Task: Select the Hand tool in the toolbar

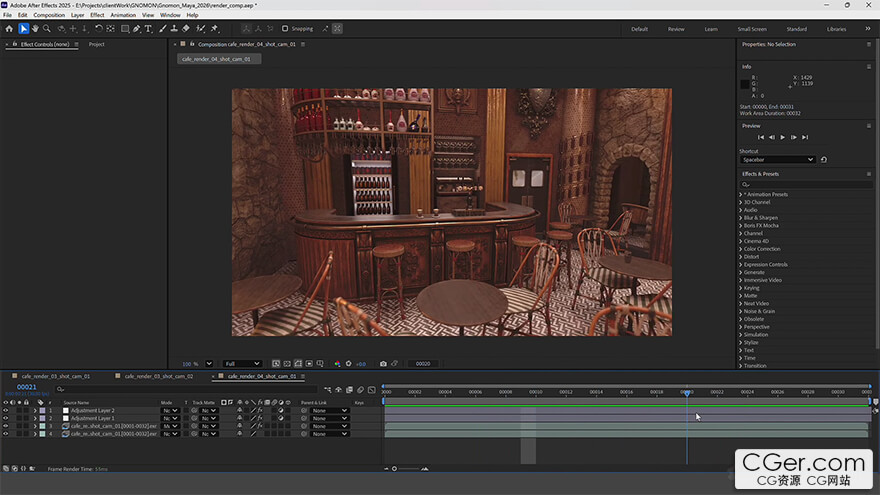Action: coord(35,29)
